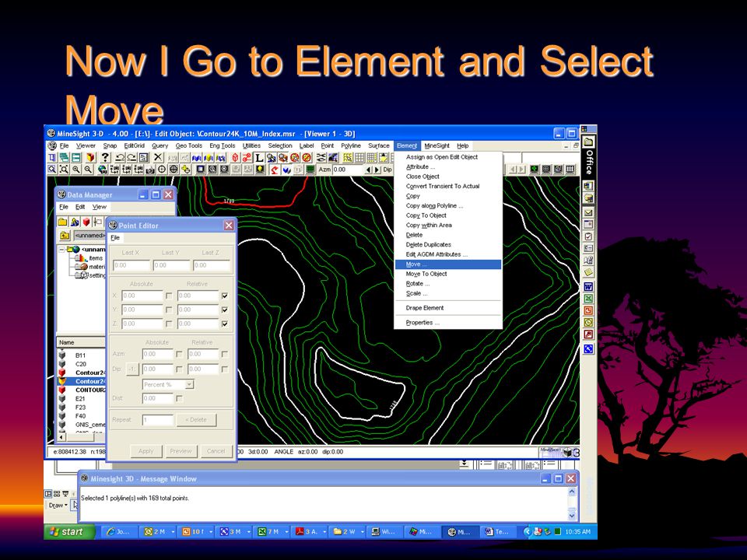
Task: Click the < Delete button in Point Editor
Action: [196, 420]
